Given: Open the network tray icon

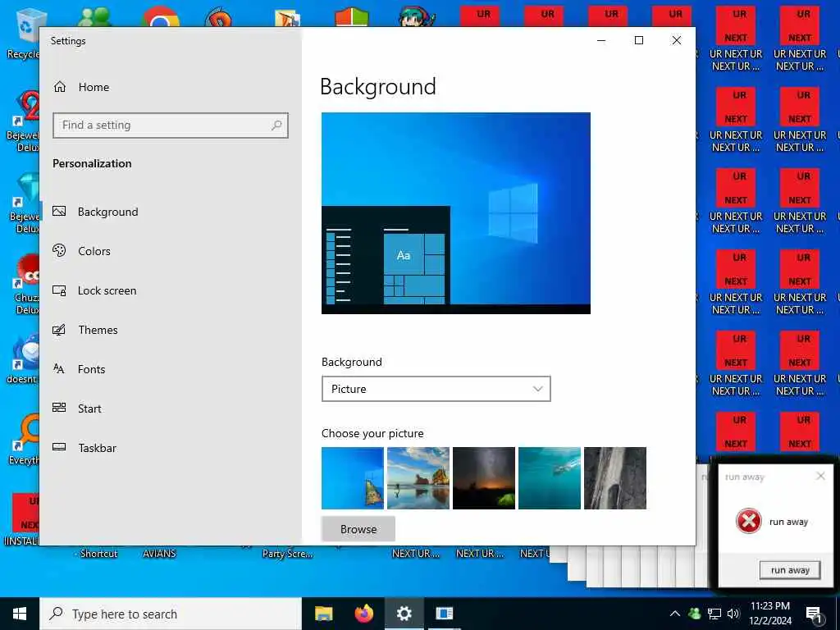Looking at the screenshot, I should click(714, 614).
